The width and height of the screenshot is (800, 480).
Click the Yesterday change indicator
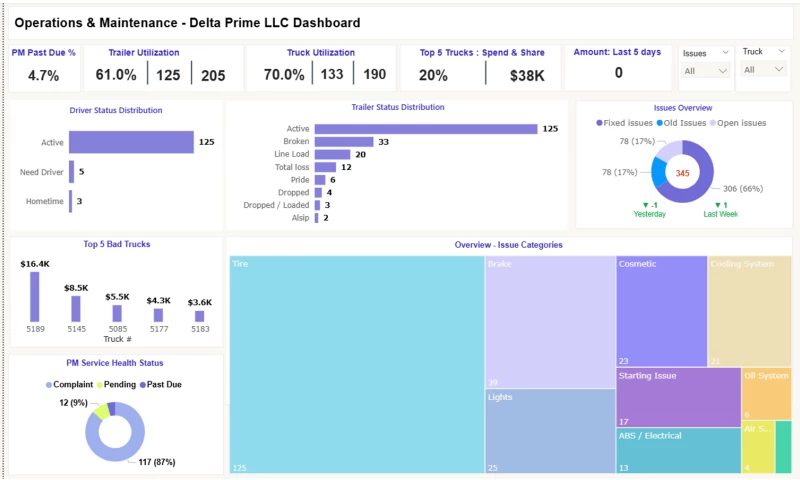(649, 210)
